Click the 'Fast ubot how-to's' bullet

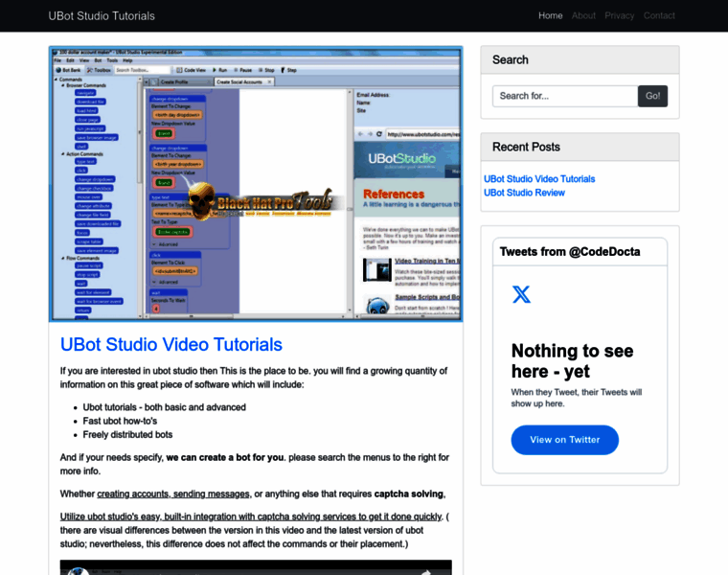(120, 422)
